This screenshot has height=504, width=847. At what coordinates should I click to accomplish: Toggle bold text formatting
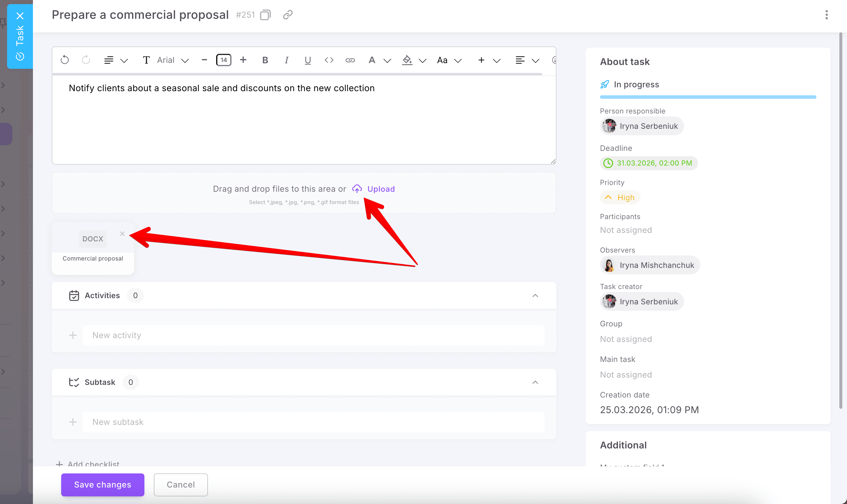point(265,60)
